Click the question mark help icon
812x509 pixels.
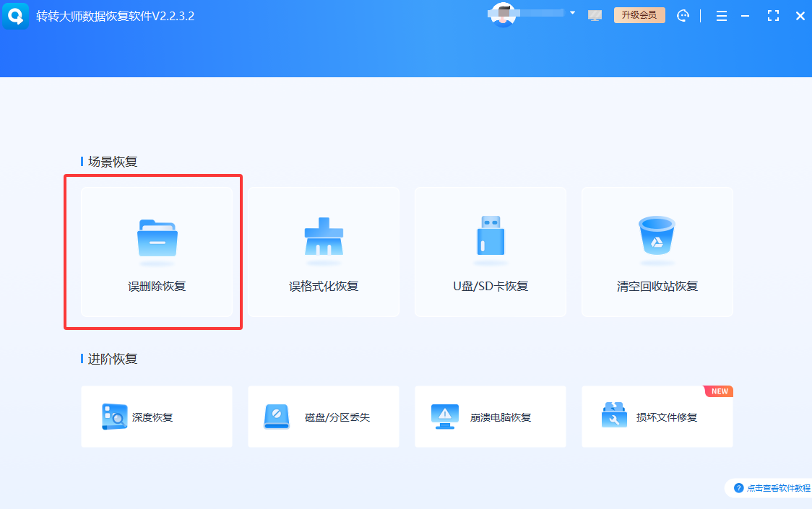[x=739, y=488]
